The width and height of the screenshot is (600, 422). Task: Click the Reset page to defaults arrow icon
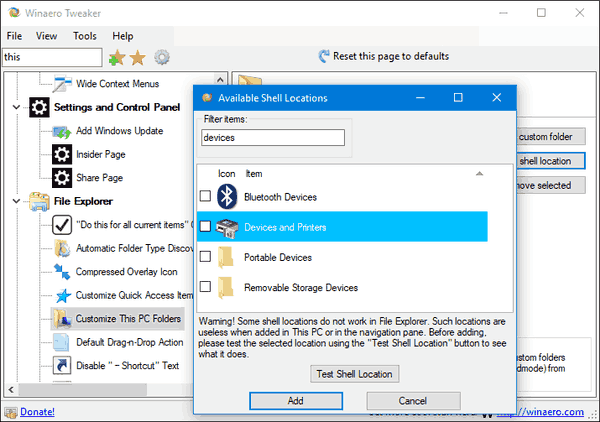324,56
